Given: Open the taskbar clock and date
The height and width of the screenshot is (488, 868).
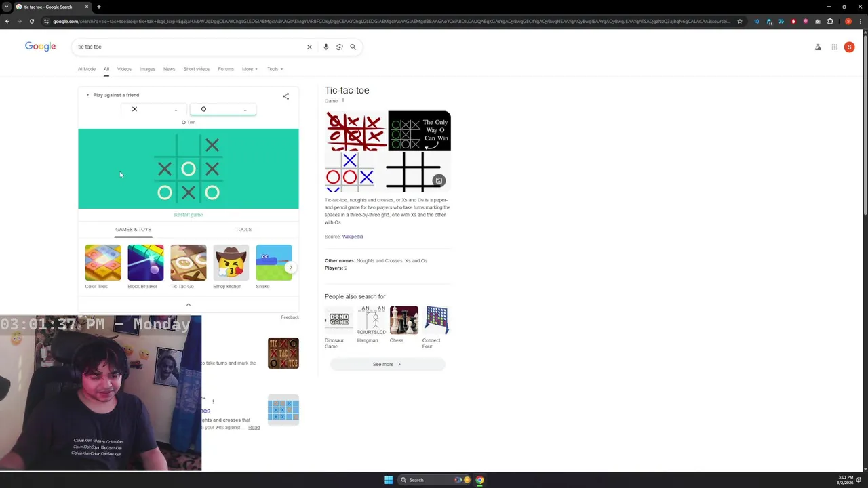Looking at the screenshot, I should click(x=846, y=480).
